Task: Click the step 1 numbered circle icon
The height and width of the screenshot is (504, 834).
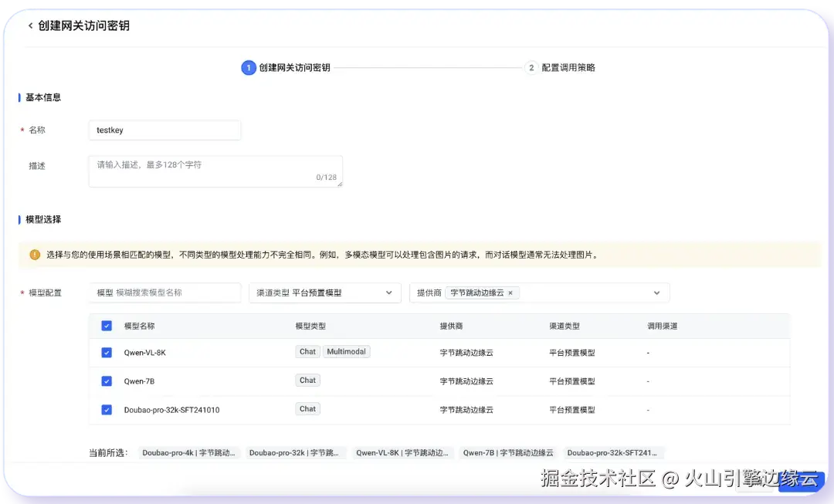Action: pyautogui.click(x=249, y=67)
